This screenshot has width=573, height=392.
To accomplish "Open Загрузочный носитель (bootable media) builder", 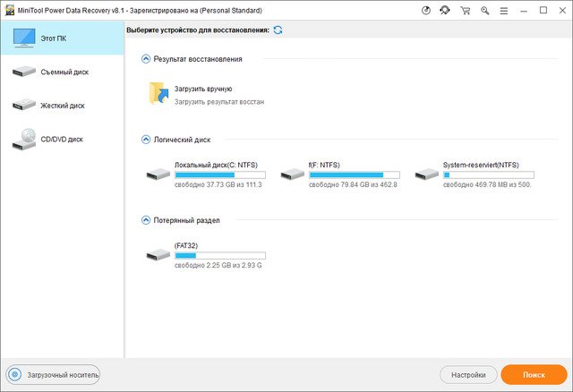I will tap(53, 375).
